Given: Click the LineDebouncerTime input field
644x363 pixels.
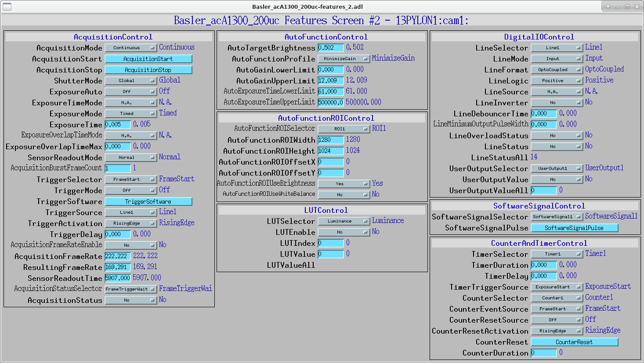Looking at the screenshot, I should point(544,114).
